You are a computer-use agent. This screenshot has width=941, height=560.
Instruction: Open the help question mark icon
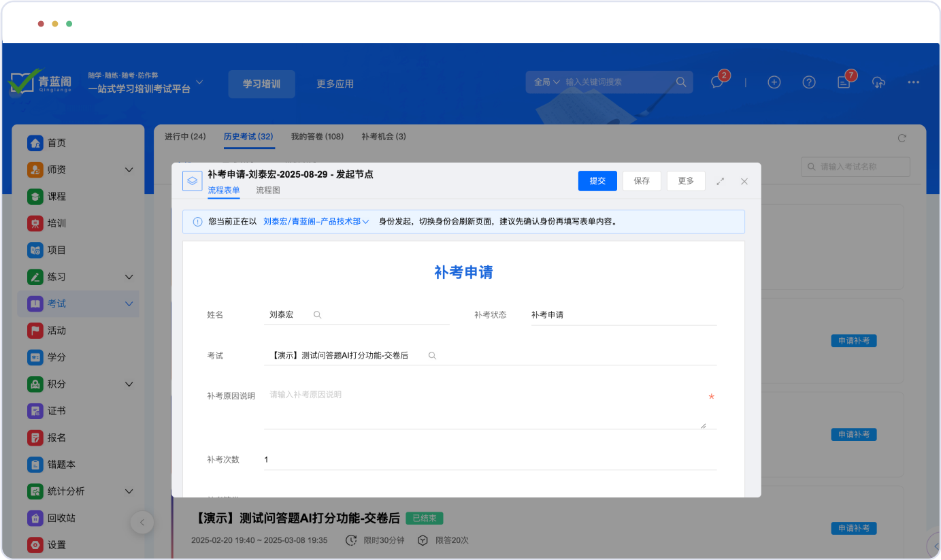pos(809,82)
